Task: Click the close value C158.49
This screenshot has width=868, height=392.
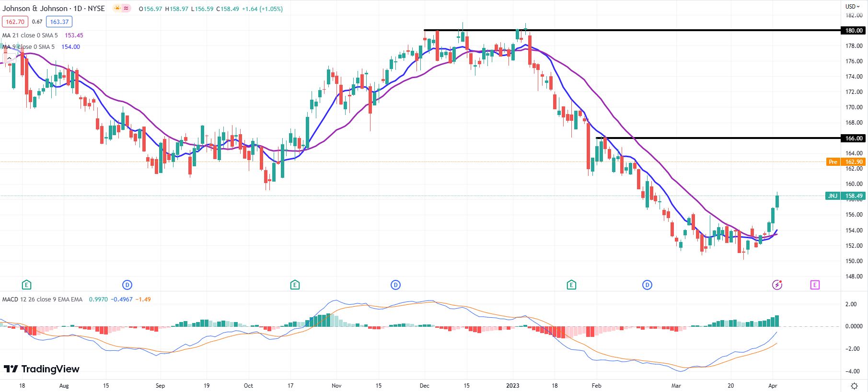Action: coord(228,9)
